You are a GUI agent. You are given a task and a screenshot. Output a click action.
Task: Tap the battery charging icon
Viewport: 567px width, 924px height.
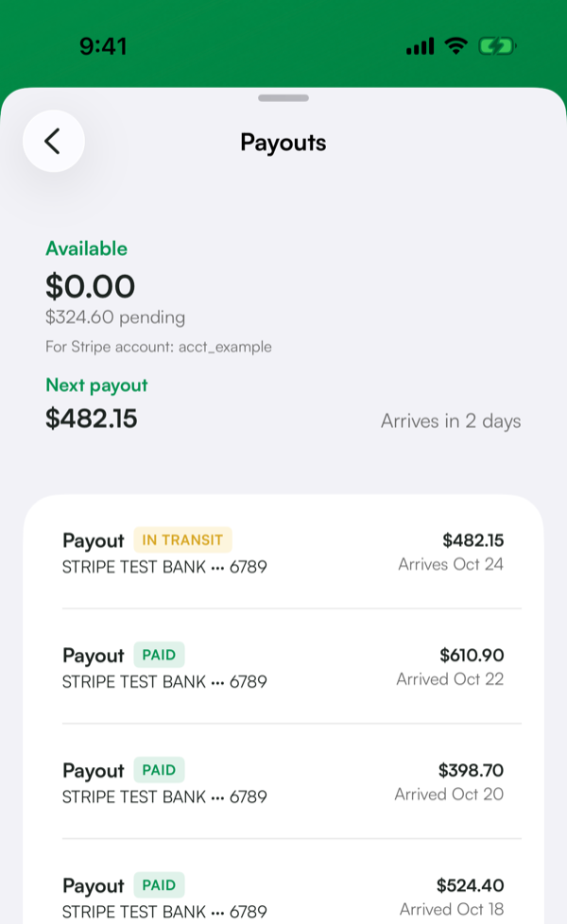497,45
